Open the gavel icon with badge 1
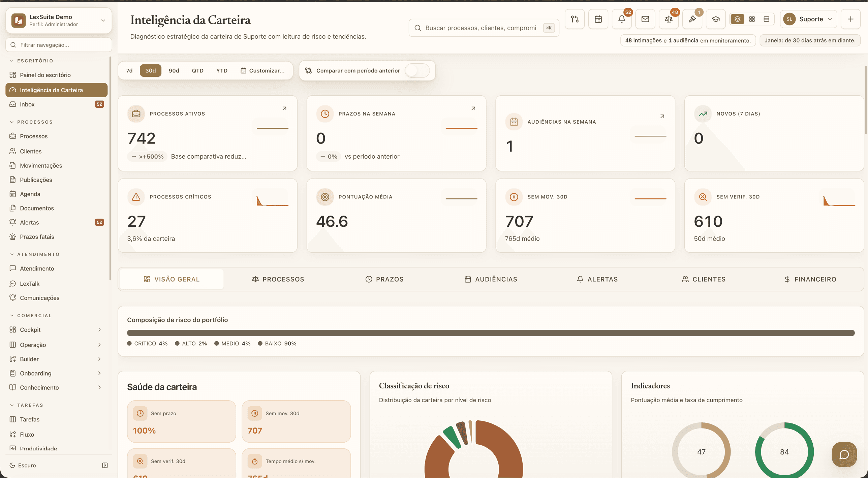This screenshot has width=868, height=478. 692,19
